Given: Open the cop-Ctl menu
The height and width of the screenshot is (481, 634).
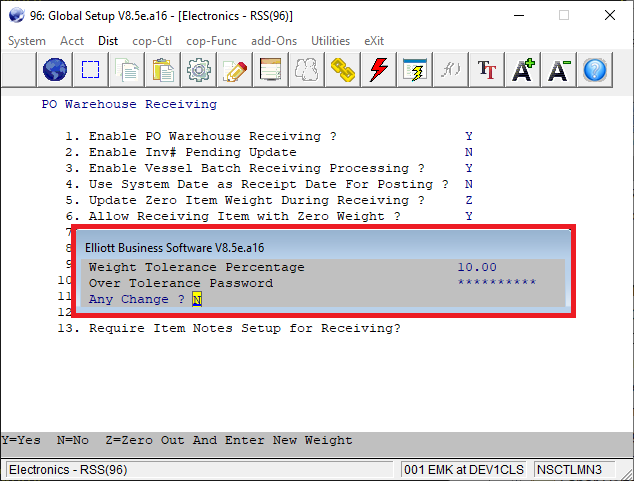Looking at the screenshot, I should click(x=152, y=41).
